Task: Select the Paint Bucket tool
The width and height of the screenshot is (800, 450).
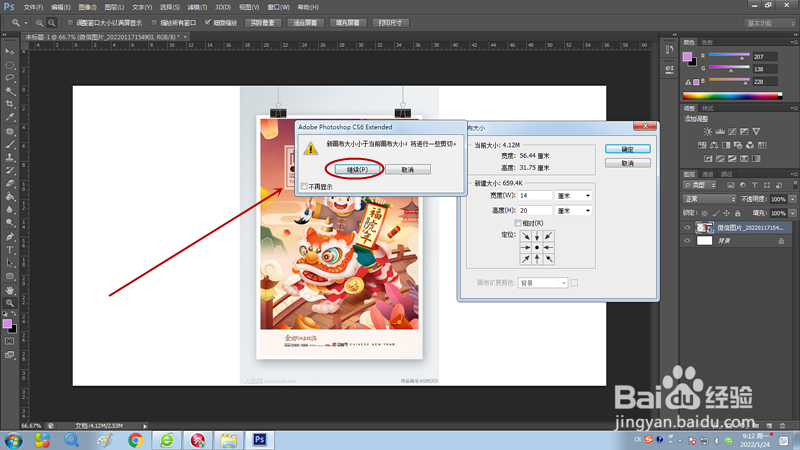Action: 10,196
